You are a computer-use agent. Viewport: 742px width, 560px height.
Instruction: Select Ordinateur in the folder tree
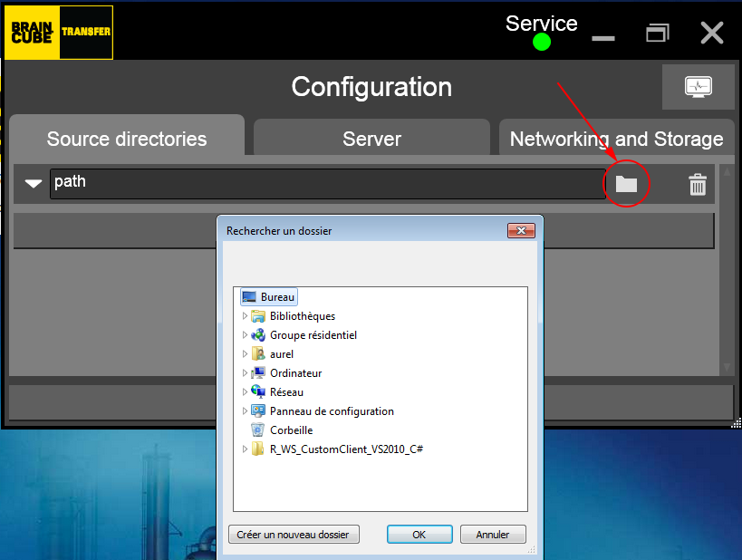tap(296, 372)
